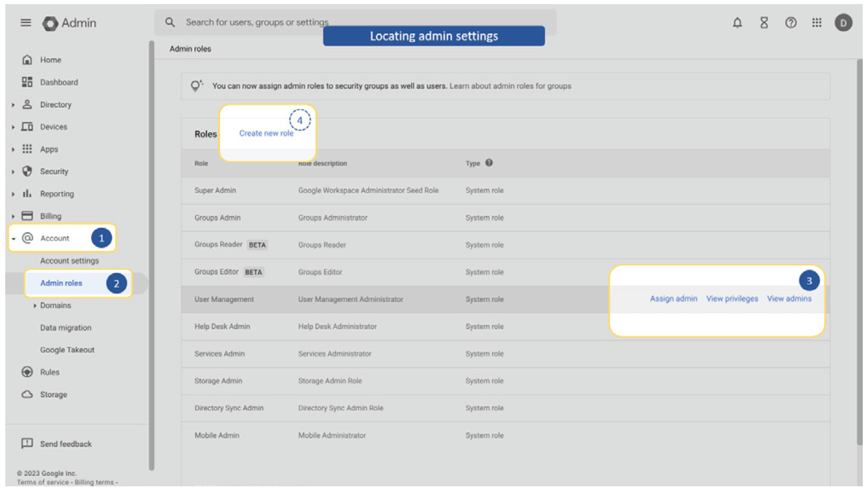Expand the Apps section arrow
Viewport: 868px width, 491px height.
(13, 150)
